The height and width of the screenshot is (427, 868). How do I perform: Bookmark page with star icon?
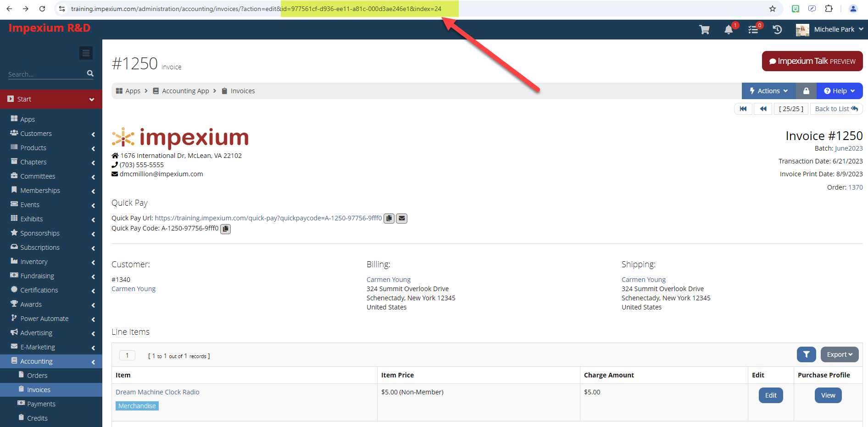tap(773, 9)
